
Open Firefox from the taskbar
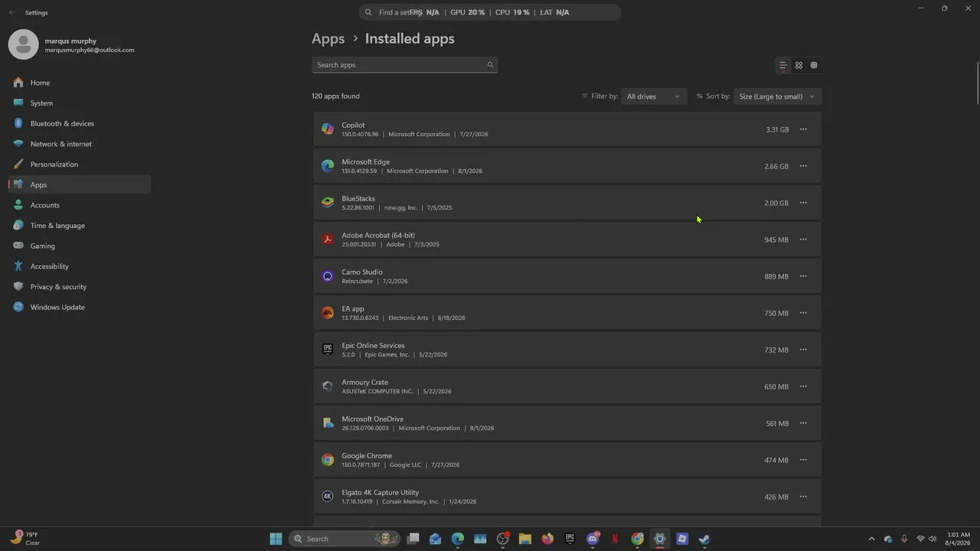(547, 539)
